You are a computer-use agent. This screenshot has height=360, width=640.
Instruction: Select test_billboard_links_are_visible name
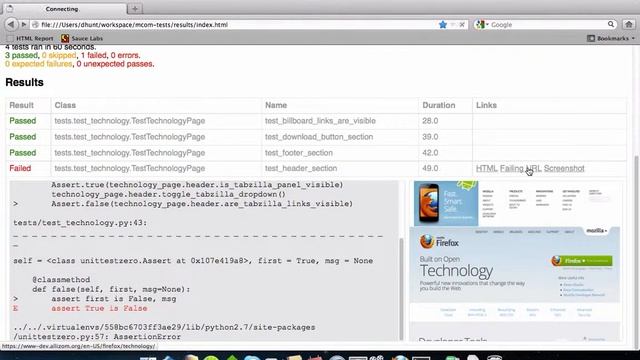(320, 121)
